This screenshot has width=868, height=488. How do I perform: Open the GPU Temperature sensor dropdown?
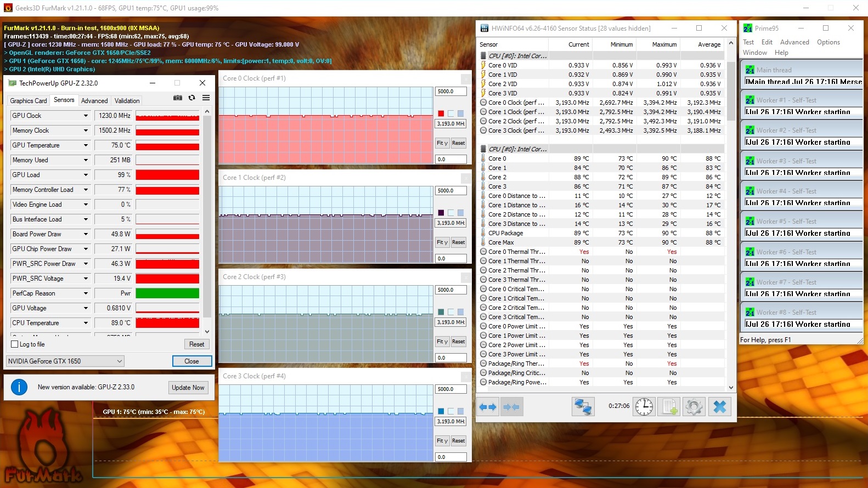[86, 145]
